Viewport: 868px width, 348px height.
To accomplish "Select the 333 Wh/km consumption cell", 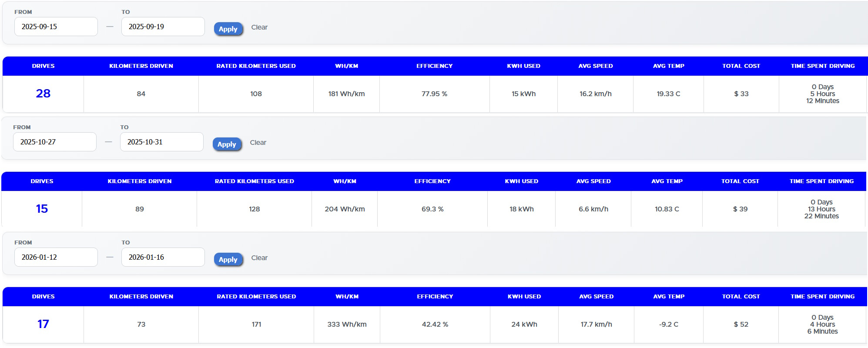I will (x=347, y=325).
